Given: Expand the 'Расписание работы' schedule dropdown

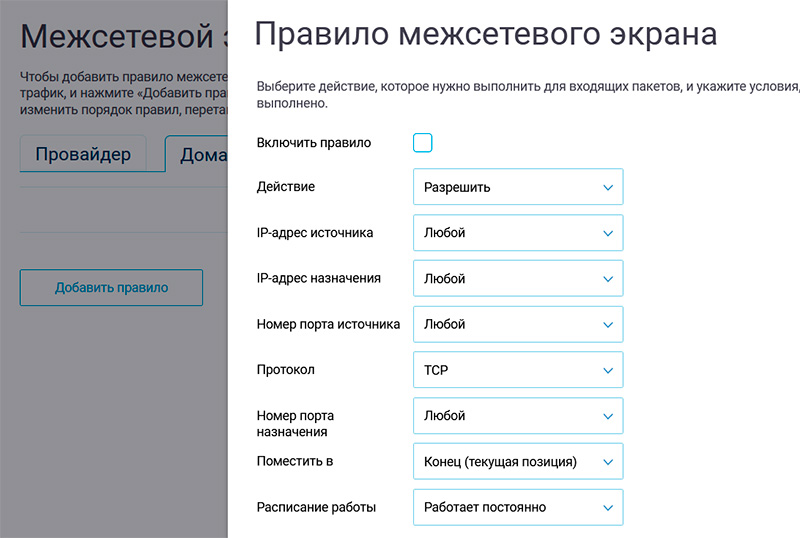Looking at the screenshot, I should 517,507.
